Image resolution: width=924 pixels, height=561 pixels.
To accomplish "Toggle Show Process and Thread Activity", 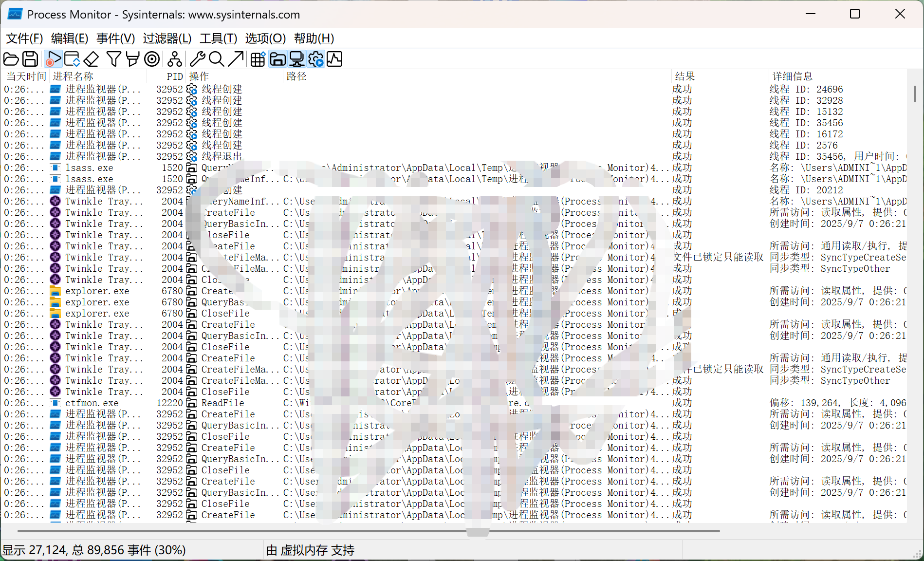I will tap(315, 59).
